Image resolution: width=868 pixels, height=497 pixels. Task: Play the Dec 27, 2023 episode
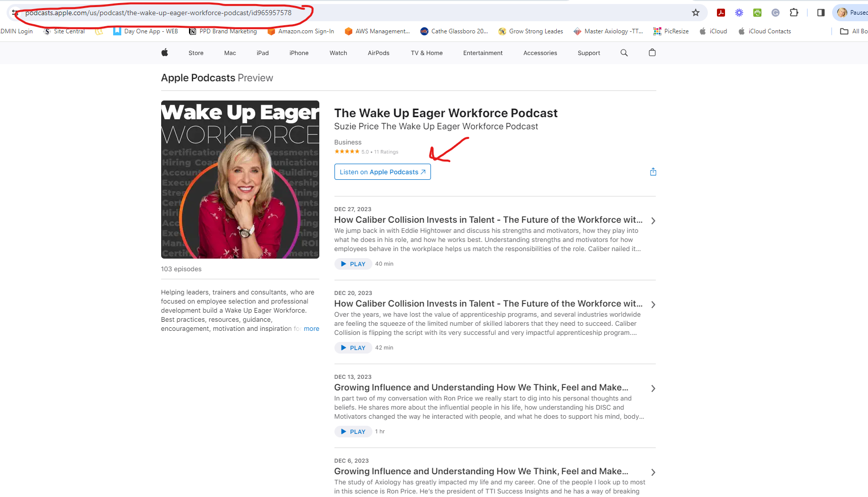(353, 264)
